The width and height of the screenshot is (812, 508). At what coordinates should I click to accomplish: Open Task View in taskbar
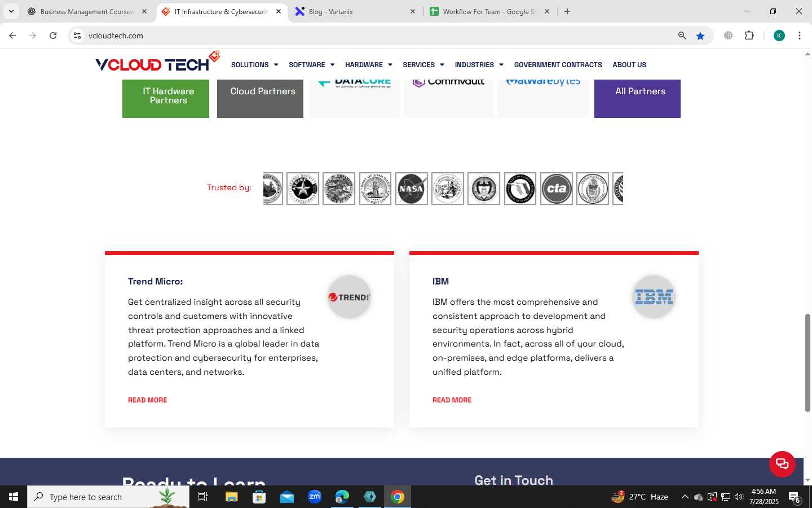point(203,497)
